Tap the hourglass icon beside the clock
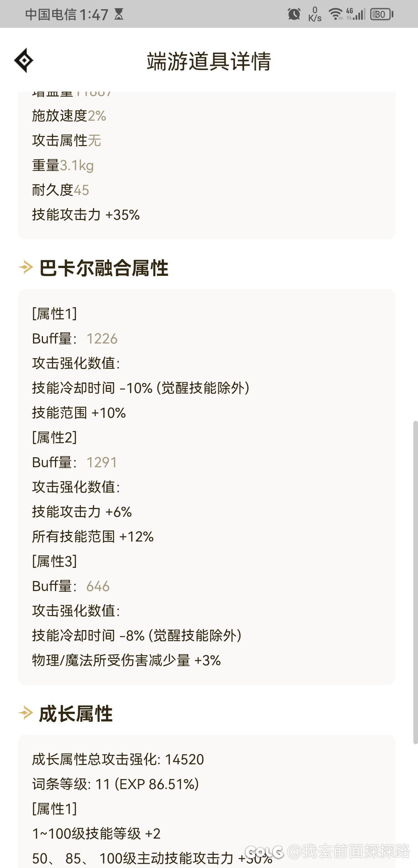The height and width of the screenshot is (868, 418). pos(119,15)
